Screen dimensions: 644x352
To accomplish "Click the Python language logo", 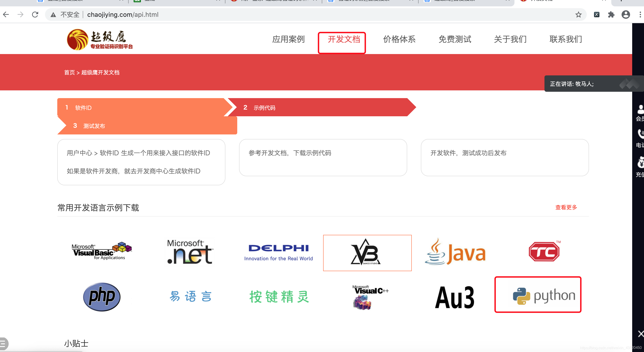I will (x=544, y=295).
